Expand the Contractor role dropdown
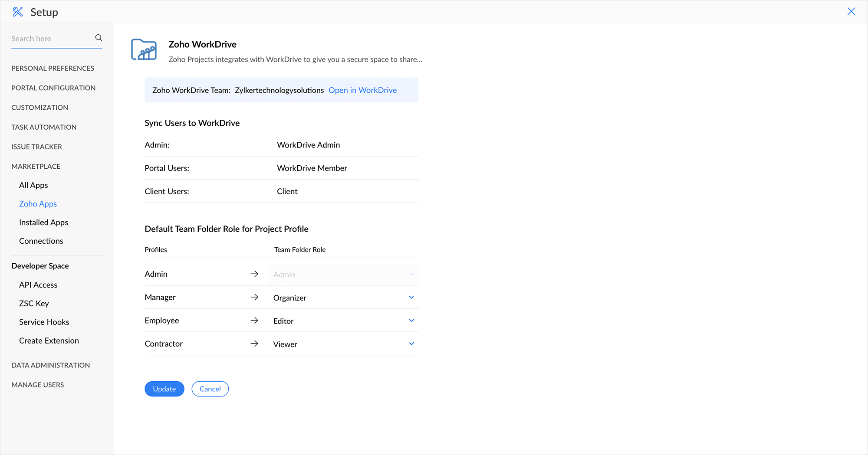Image resolution: width=868 pixels, height=455 pixels. coord(343,344)
